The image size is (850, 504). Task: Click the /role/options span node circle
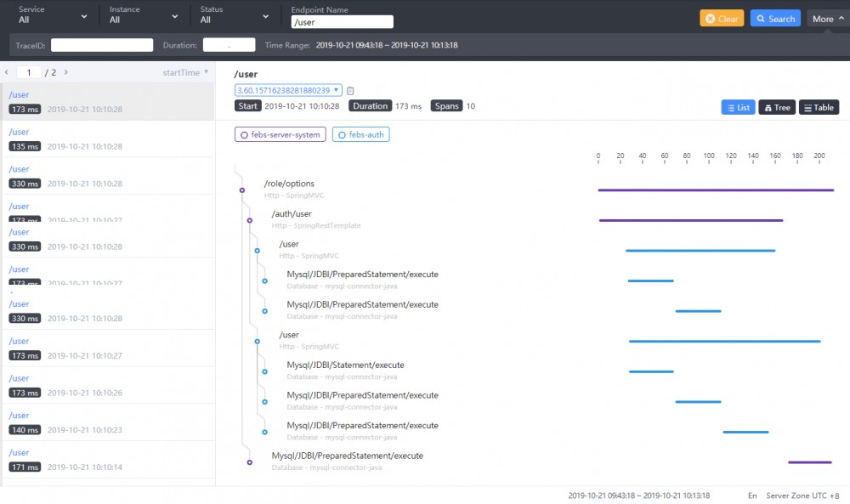[242, 190]
